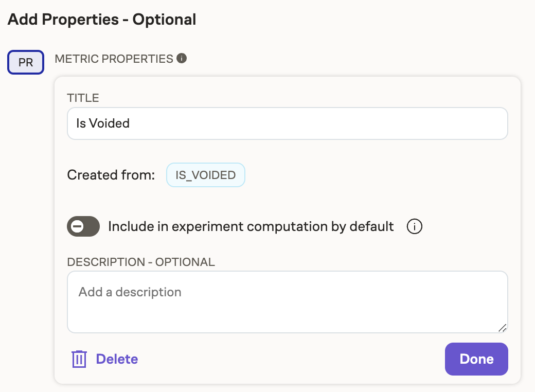Enable include in experiment computation by default
535x392 pixels.
[83, 226]
